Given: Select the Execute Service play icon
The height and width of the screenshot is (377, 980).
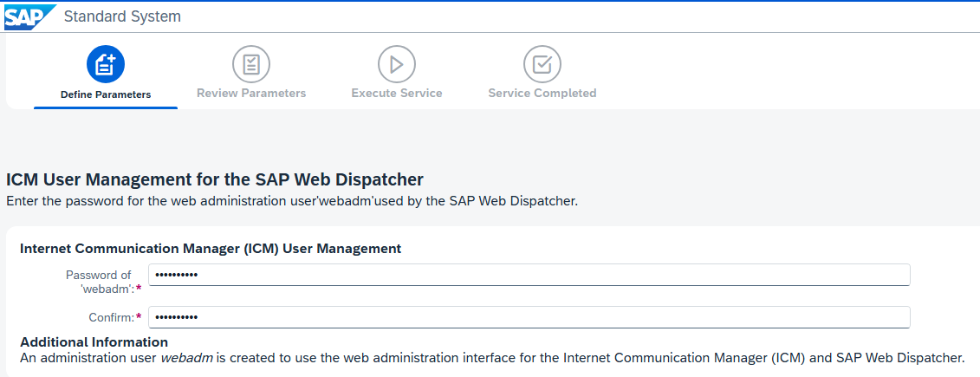Looking at the screenshot, I should tap(397, 64).
